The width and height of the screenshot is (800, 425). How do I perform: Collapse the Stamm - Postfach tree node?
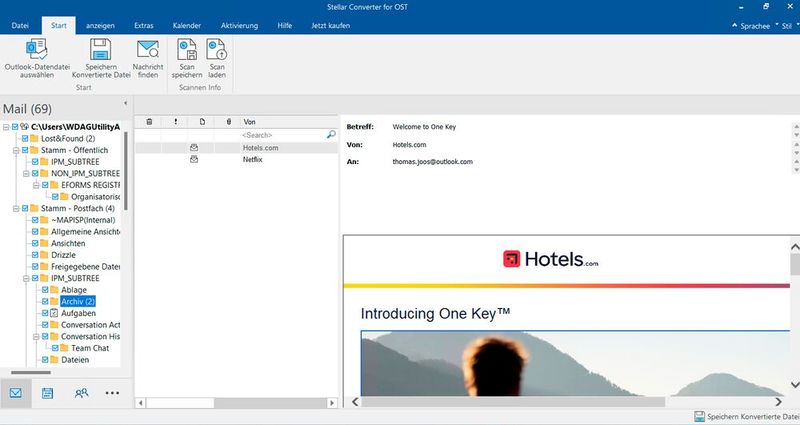pyautogui.click(x=6, y=208)
